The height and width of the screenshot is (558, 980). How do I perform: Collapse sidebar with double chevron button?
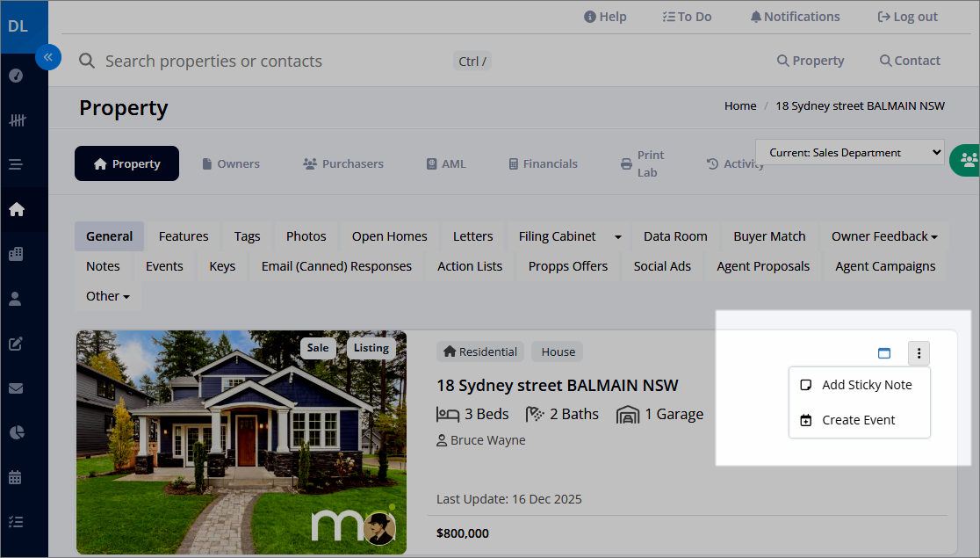click(x=48, y=57)
